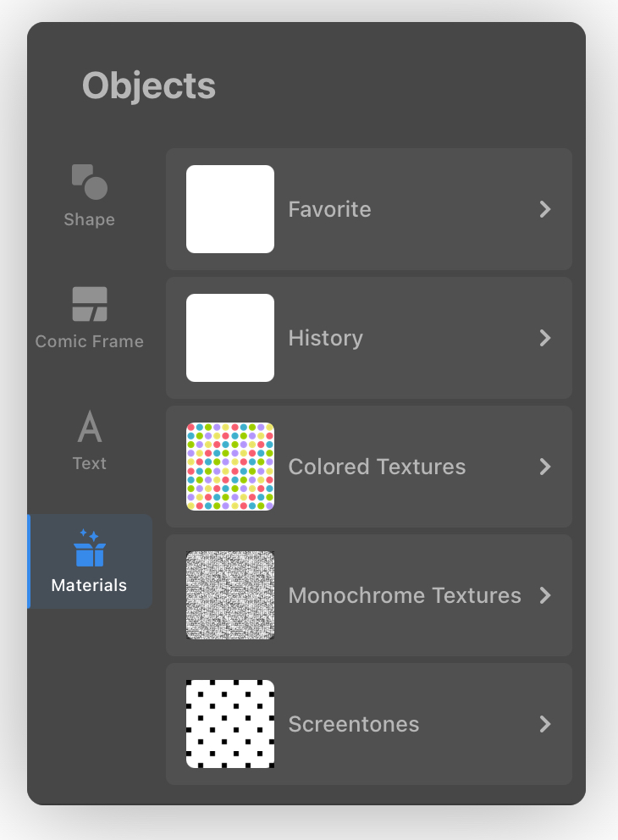Image resolution: width=618 pixels, height=840 pixels.
Task: Click chevron next to Colored Textures
Action: (x=544, y=467)
